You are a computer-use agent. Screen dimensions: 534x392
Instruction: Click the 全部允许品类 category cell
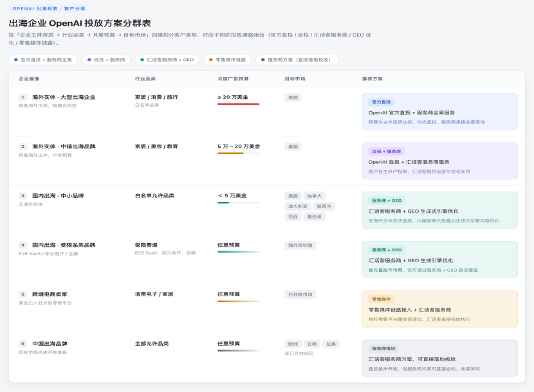152,344
